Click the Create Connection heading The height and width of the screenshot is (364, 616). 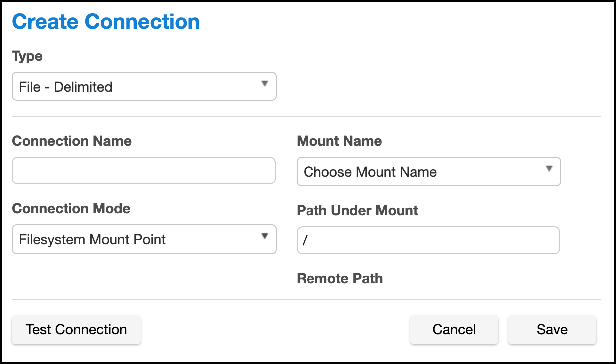106,22
